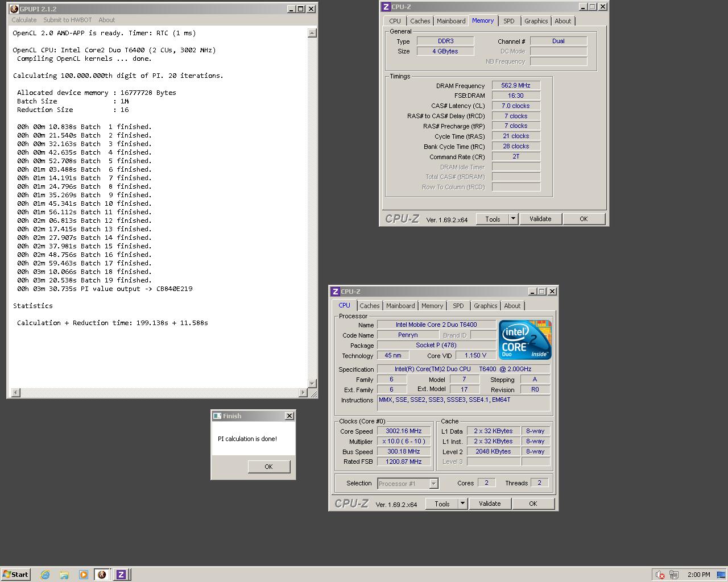This screenshot has height=582, width=728.
Task: Click the volume tray icon
Action: 660,575
